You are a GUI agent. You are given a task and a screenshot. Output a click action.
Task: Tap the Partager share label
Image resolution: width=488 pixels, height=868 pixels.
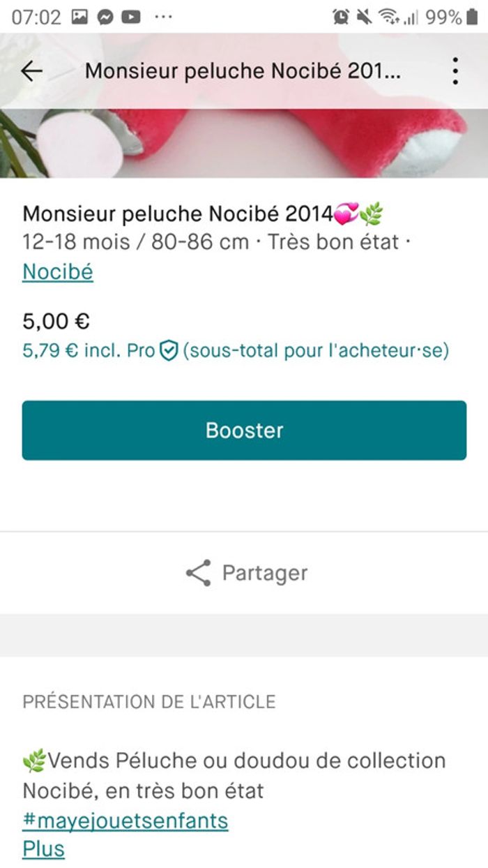point(264,573)
